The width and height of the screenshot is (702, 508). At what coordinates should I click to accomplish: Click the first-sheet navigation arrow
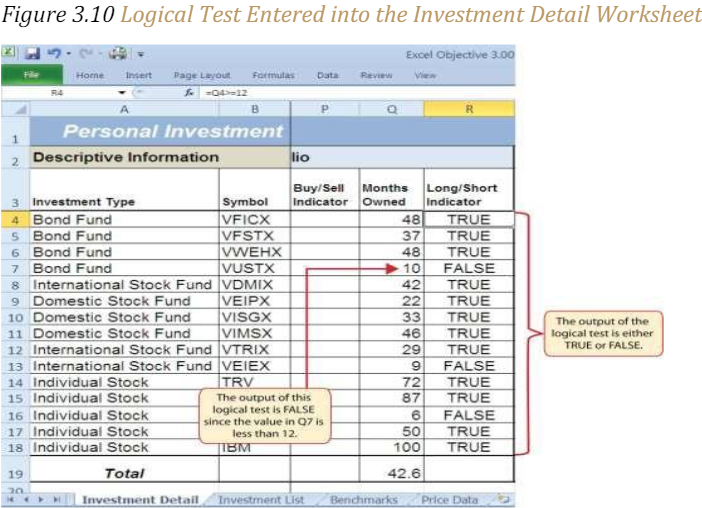(11, 499)
